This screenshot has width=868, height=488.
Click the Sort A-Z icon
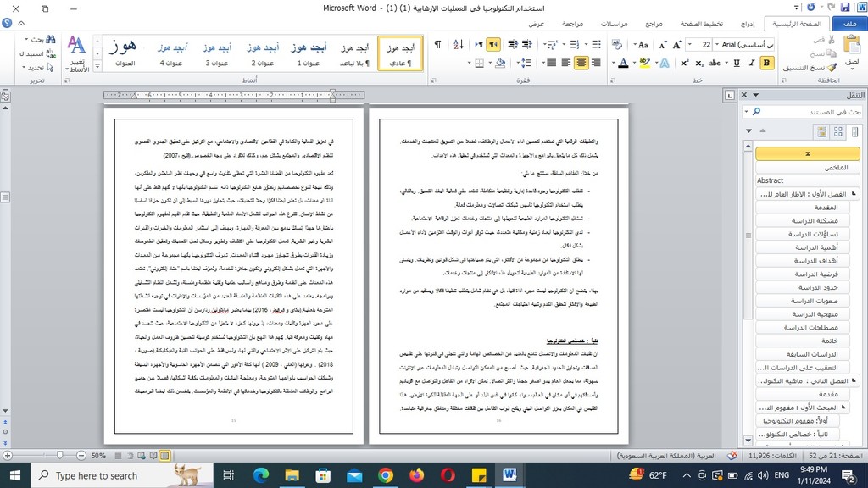(459, 45)
